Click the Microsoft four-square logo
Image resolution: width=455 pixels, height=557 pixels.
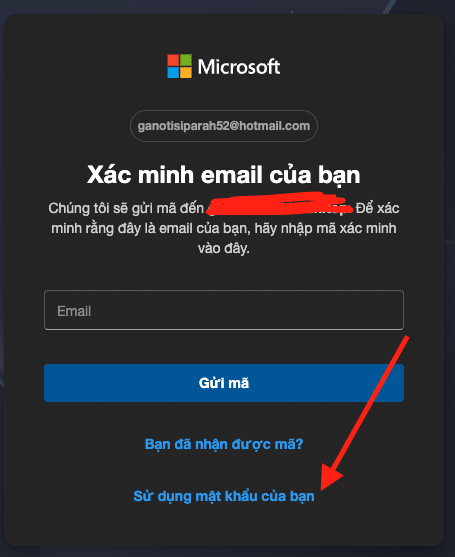[x=179, y=66]
